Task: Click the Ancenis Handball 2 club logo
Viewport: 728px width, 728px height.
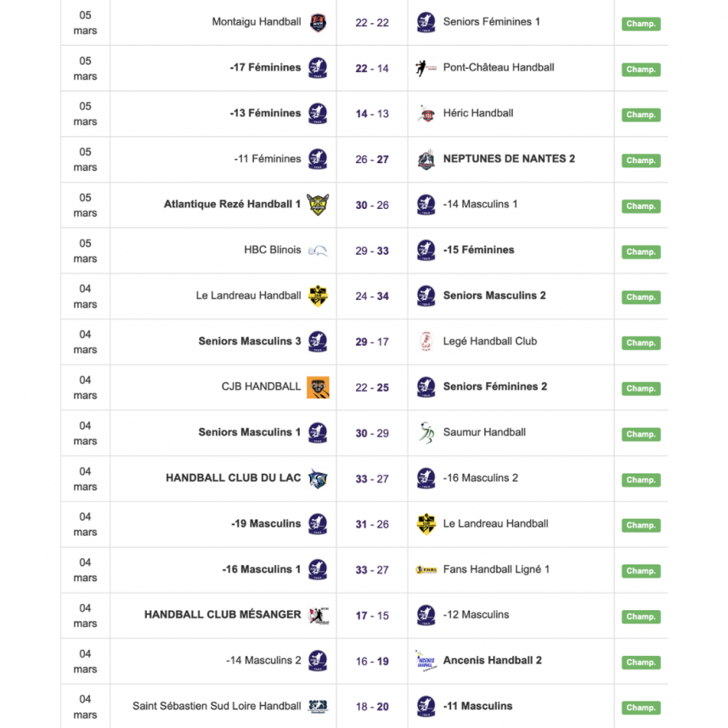Action: 426,661
